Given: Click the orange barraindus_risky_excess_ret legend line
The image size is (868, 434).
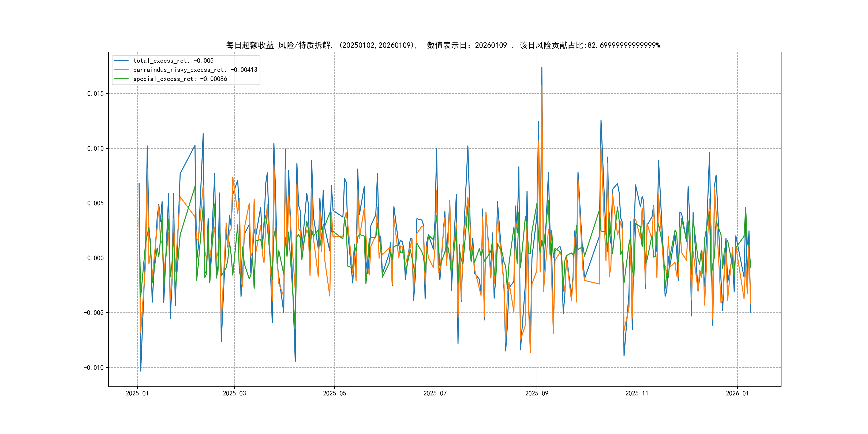Looking at the screenshot, I should [x=121, y=70].
